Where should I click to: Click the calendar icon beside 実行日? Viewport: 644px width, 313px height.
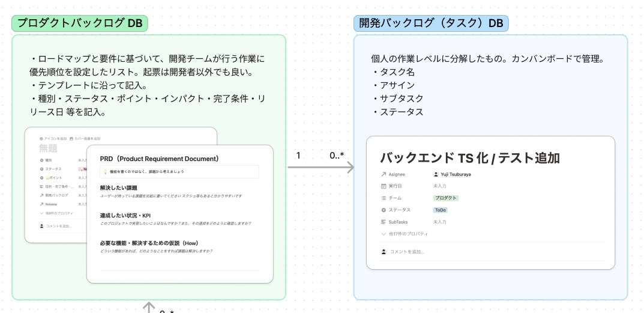click(x=384, y=186)
